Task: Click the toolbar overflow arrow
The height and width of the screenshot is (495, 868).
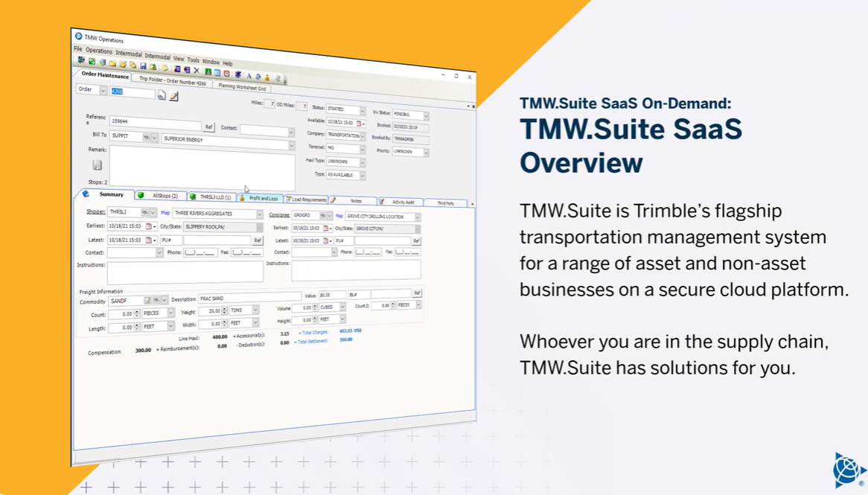Action: click(x=284, y=80)
